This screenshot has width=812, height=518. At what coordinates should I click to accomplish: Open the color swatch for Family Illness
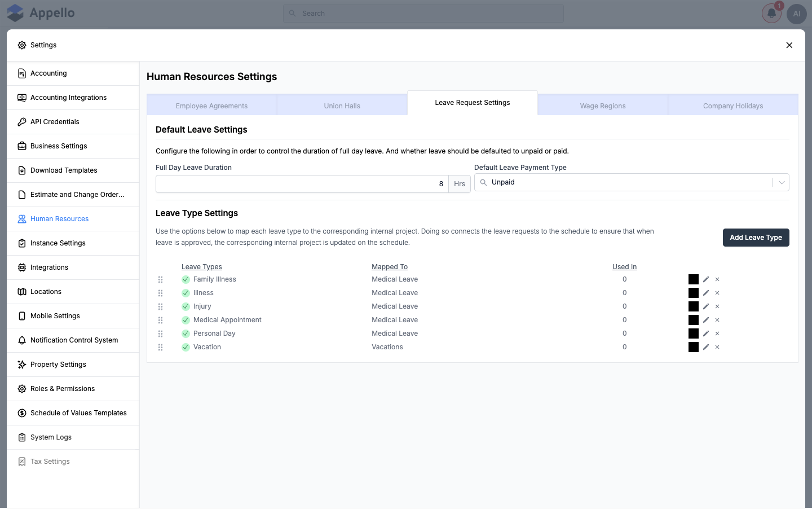point(694,279)
